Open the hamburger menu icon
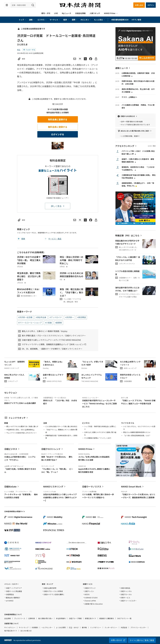The image size is (160, 644). coord(7,5)
